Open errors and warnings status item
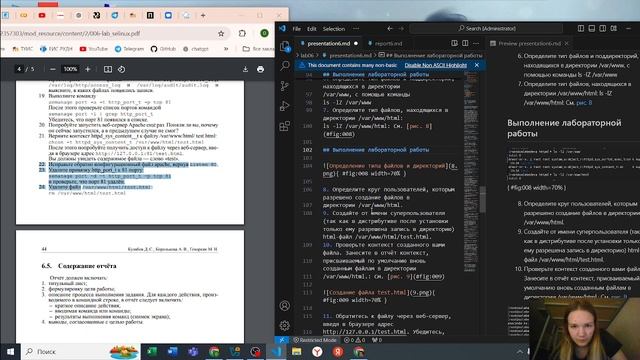This screenshot has width=640, height=360. [354, 340]
